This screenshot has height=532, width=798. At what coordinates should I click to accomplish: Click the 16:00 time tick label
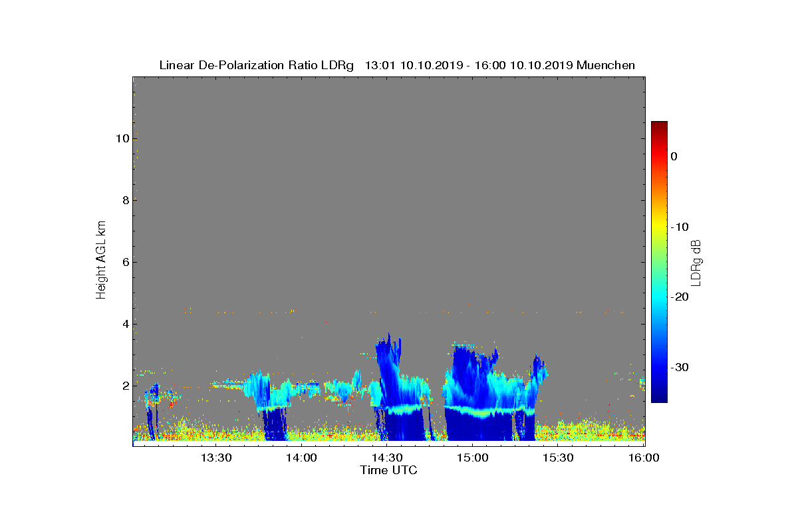[x=644, y=458]
